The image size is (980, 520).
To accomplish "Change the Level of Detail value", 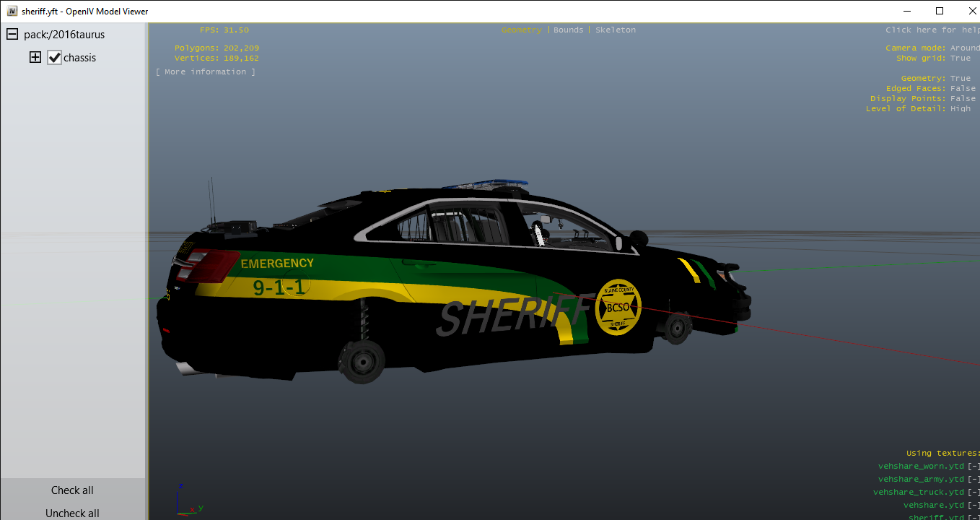I will (x=960, y=109).
